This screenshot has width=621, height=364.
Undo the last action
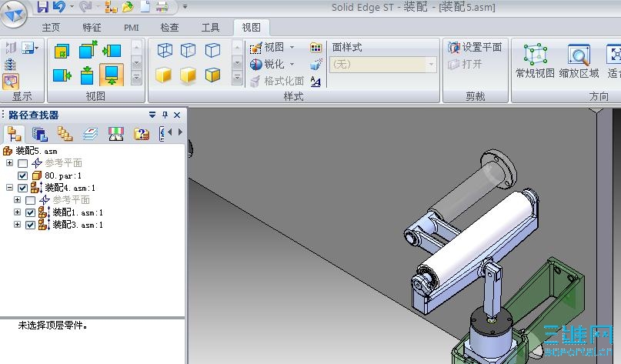59,7
